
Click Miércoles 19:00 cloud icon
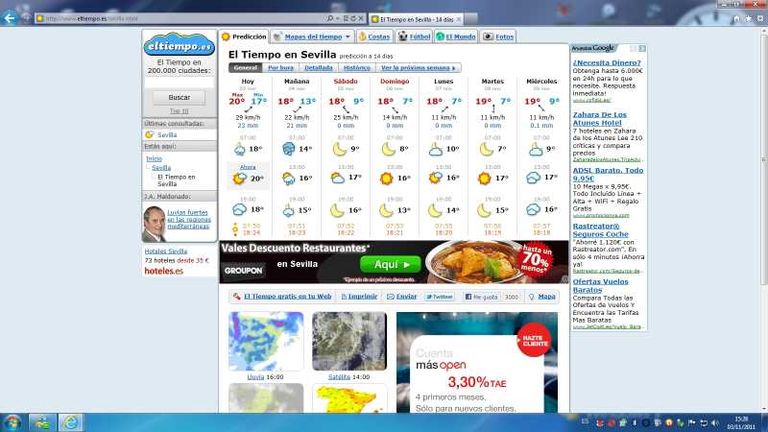click(x=533, y=210)
